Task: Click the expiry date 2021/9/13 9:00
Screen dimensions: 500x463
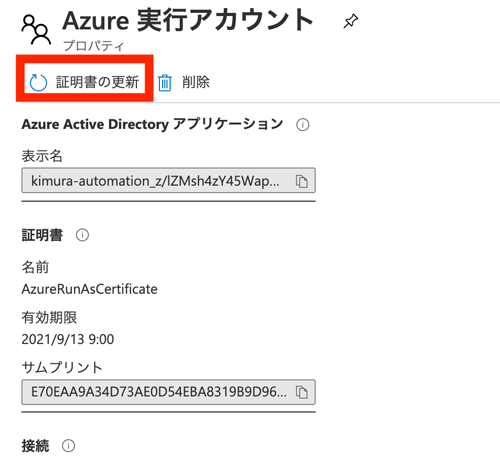Action: point(68,339)
